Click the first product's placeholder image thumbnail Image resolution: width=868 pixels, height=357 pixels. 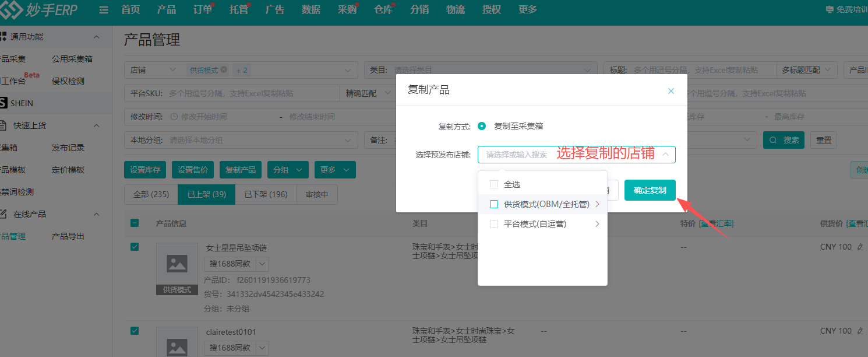[177, 264]
